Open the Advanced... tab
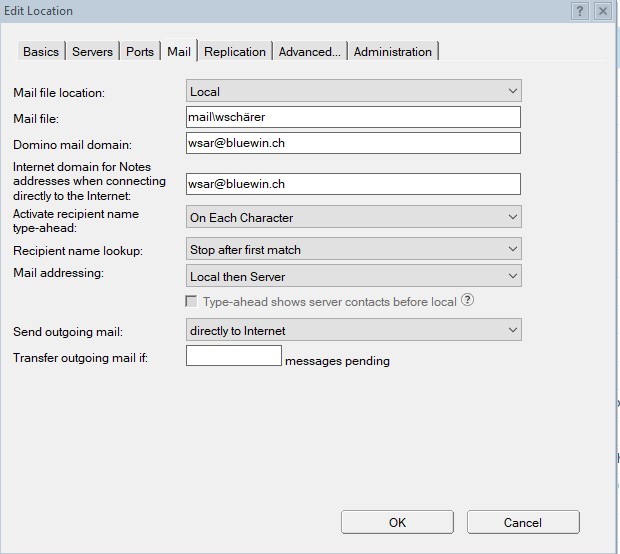Viewport: 620px width, 554px height. click(309, 52)
